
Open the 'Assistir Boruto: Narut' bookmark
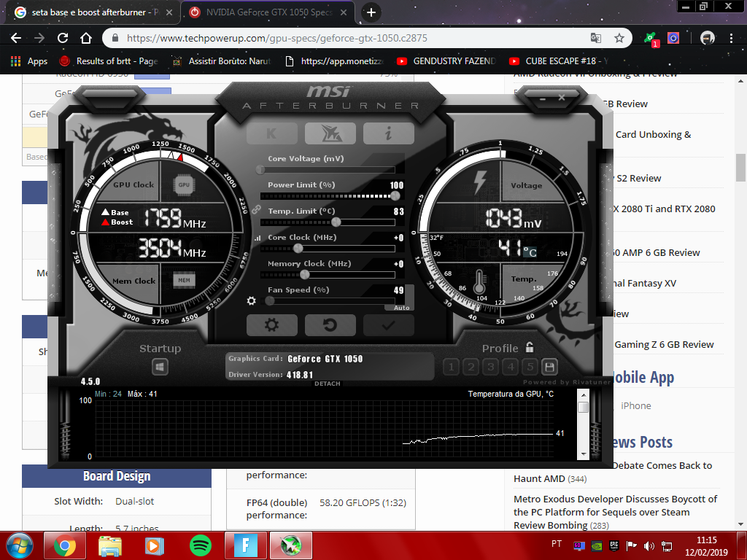[222, 61]
